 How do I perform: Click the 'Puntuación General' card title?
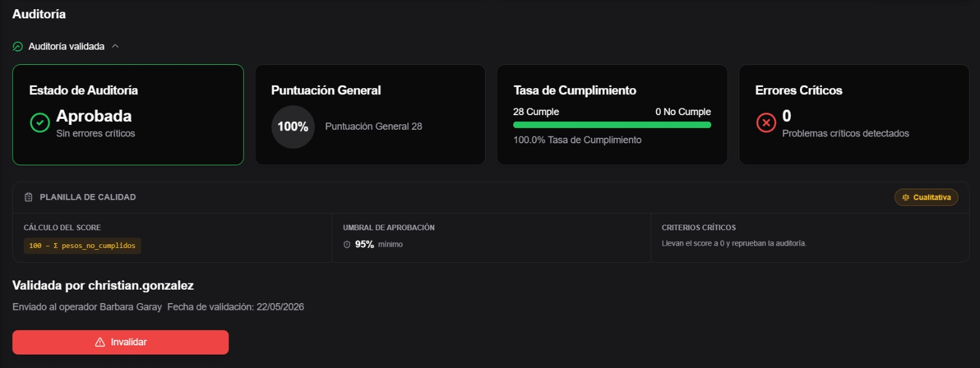point(326,91)
